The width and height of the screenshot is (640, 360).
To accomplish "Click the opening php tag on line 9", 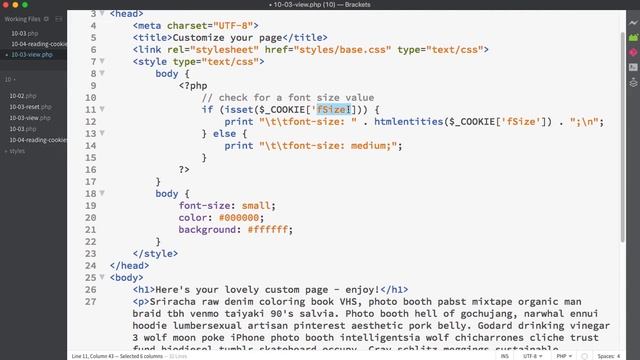I will (193, 86).
